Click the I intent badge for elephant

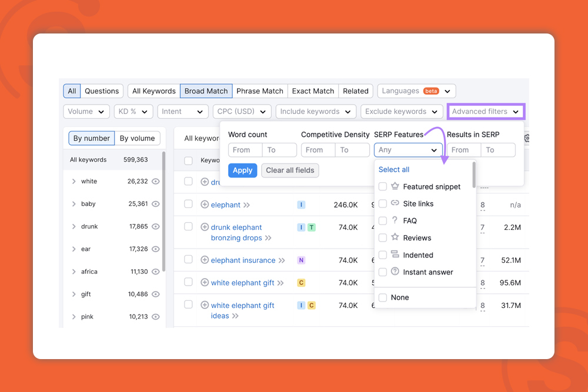click(x=301, y=205)
